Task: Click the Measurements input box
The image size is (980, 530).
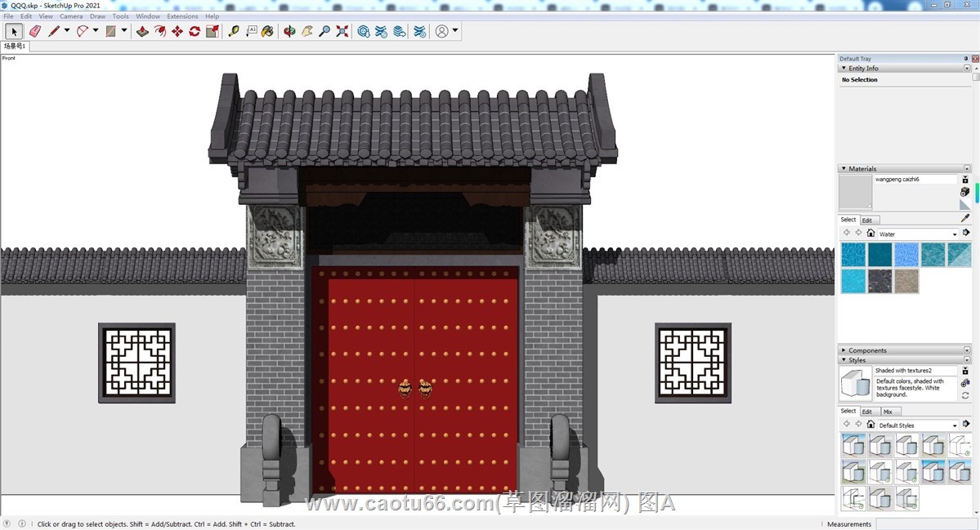Action: pos(926,524)
